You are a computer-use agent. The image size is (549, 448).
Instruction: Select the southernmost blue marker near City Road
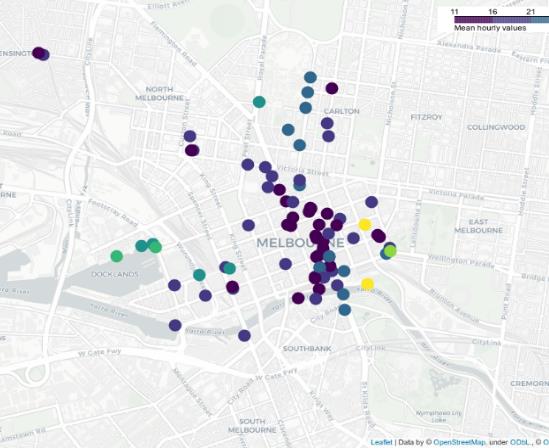click(345, 309)
